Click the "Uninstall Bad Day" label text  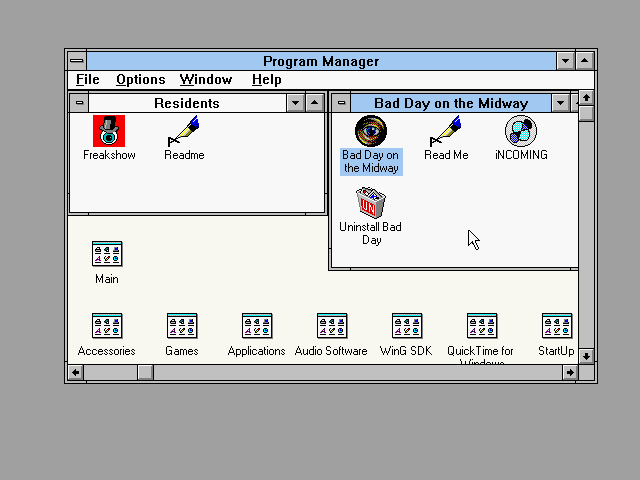pos(371,233)
